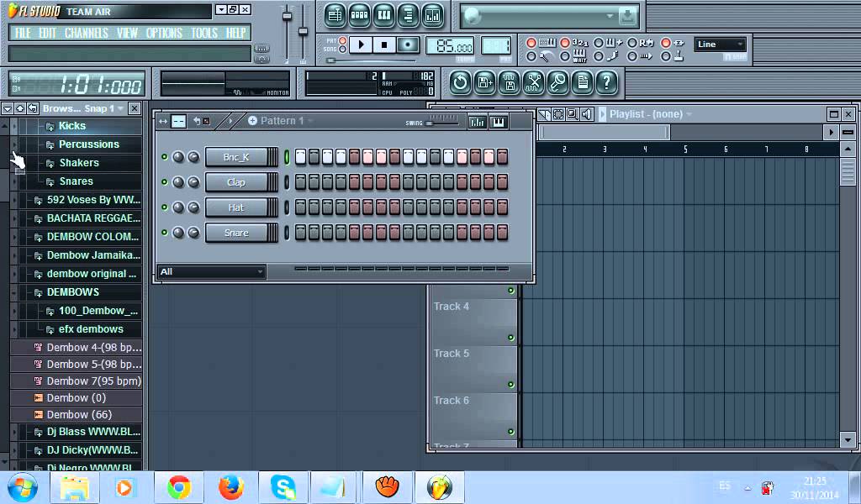Click the online globe icon in news panel

click(x=472, y=17)
